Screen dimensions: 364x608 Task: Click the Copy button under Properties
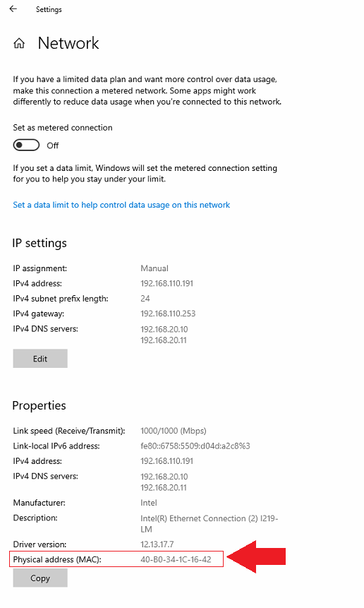(40, 578)
